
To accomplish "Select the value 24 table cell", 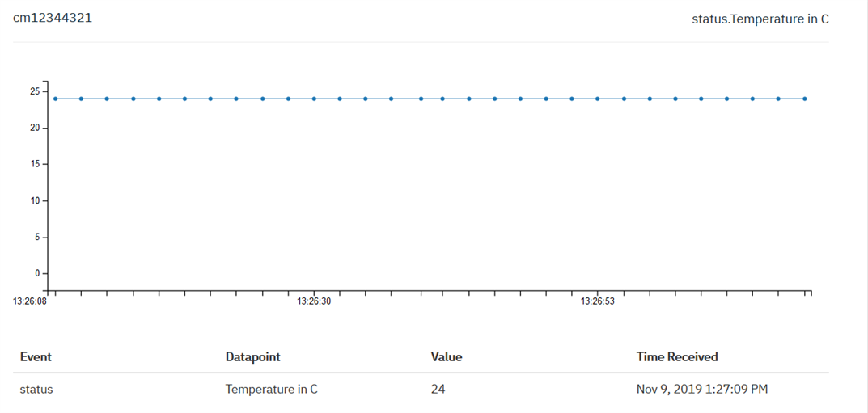I will coord(438,389).
